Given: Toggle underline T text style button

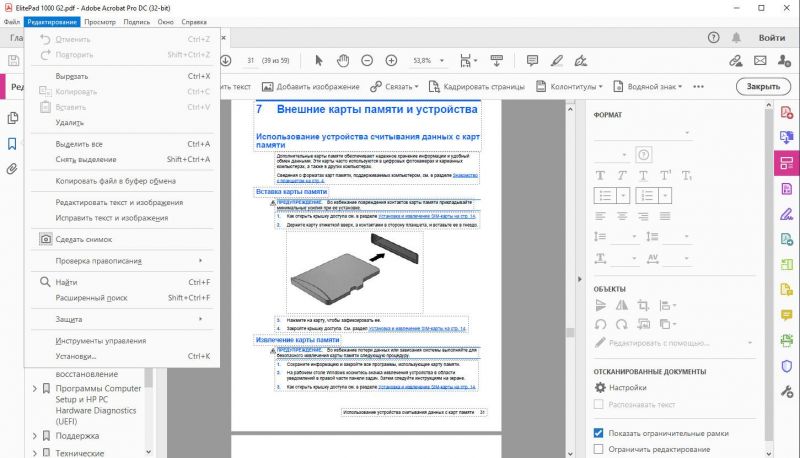Looking at the screenshot, I should tap(643, 176).
